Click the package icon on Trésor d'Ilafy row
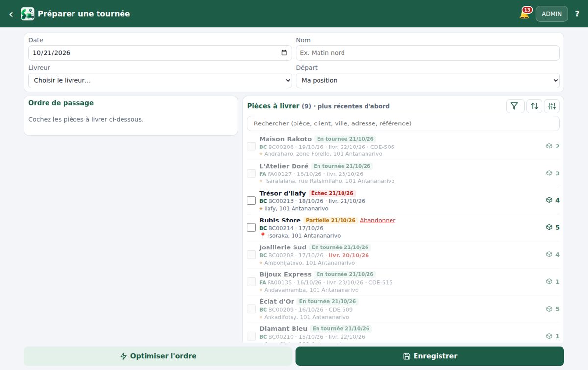588x370 pixels. [x=549, y=200]
